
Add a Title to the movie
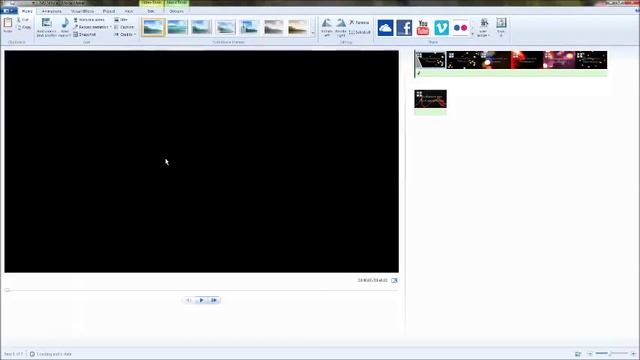121,20
